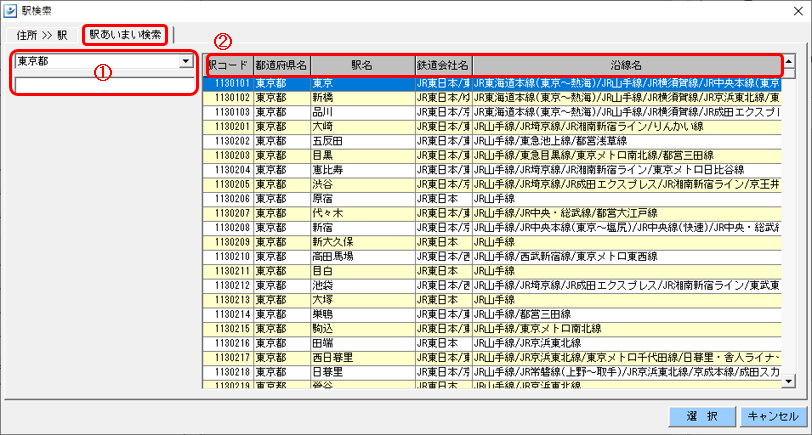The image size is (812, 435).
Task: Select the 原宿 station row
Action: click(x=491, y=198)
